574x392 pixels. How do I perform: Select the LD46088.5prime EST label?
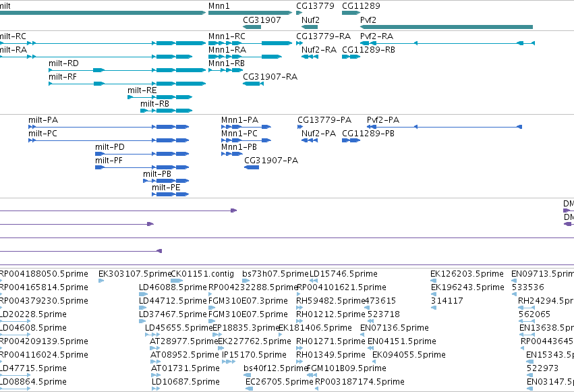(173, 287)
